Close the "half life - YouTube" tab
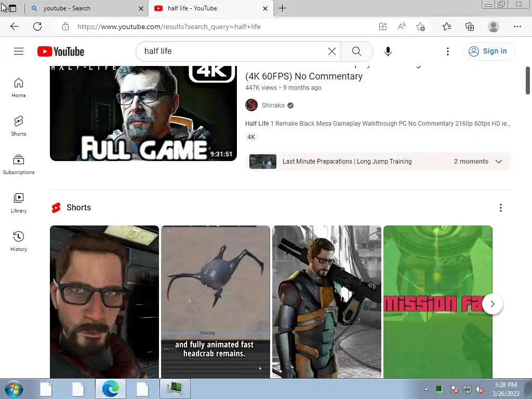The width and height of the screenshot is (532, 399). click(265, 8)
